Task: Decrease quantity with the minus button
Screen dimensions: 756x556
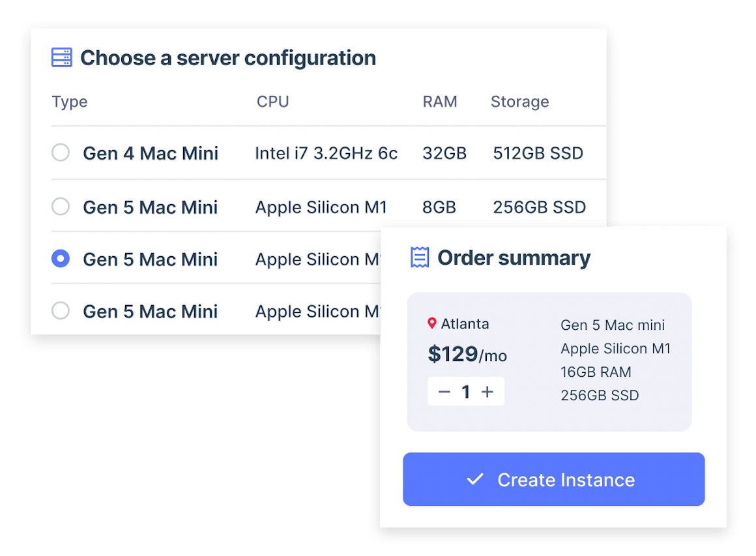Action: 444,392
